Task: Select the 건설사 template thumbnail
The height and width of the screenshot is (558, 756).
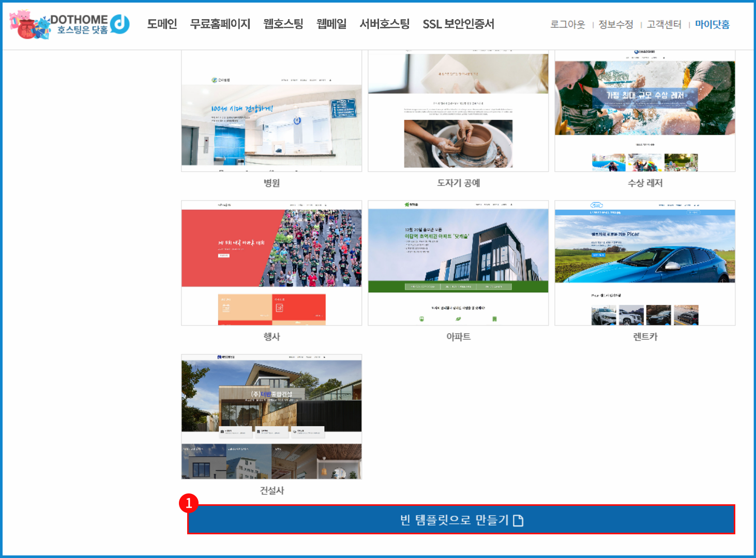Action: 271,417
